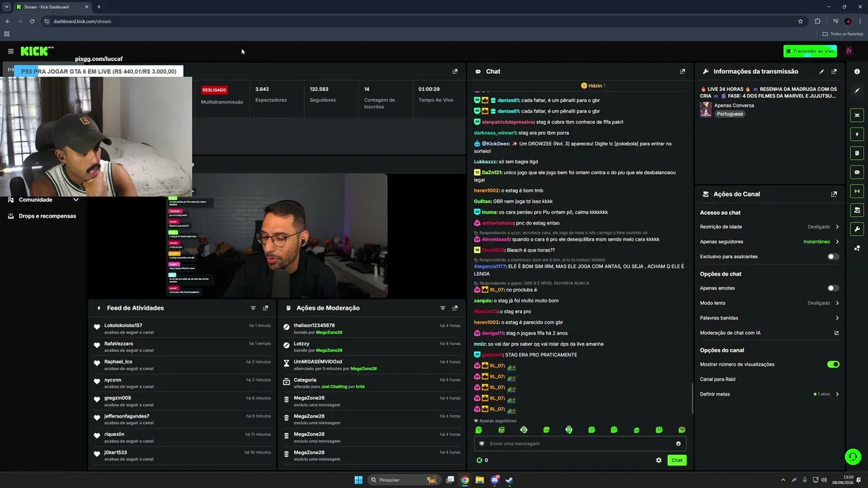Open the browser tab search dropdown
868x488 pixels.
[x=7, y=7]
